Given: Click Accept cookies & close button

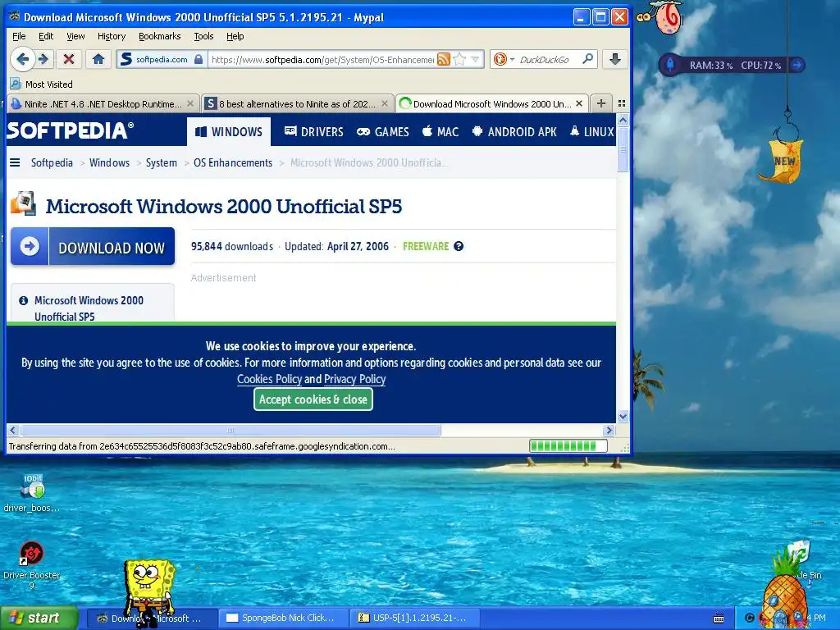Looking at the screenshot, I should [313, 399].
